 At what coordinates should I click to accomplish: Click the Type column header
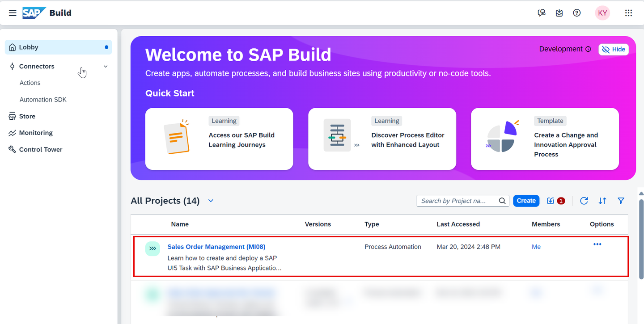[x=372, y=224]
